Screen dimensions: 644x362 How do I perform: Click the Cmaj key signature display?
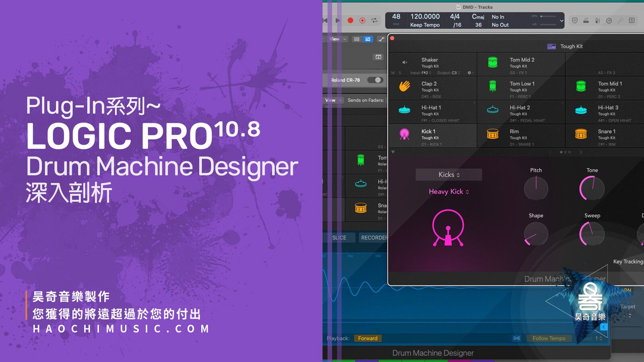click(x=478, y=16)
